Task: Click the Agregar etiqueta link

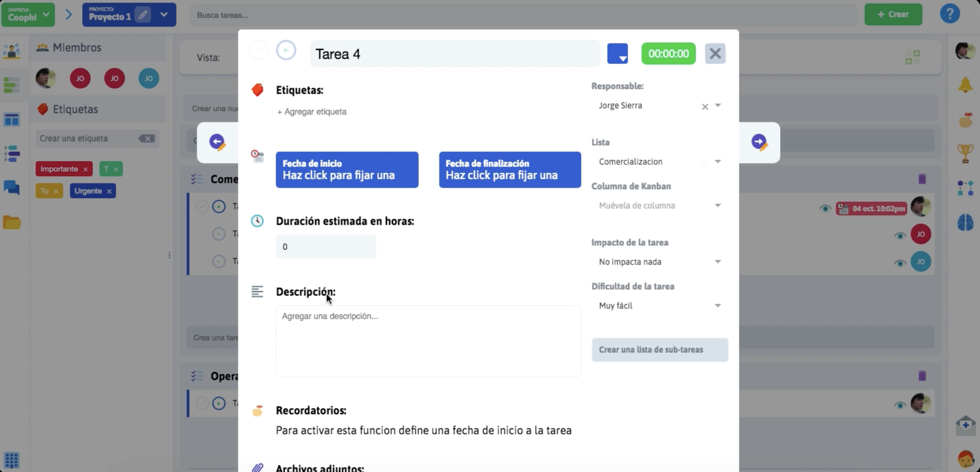Action: (312, 111)
